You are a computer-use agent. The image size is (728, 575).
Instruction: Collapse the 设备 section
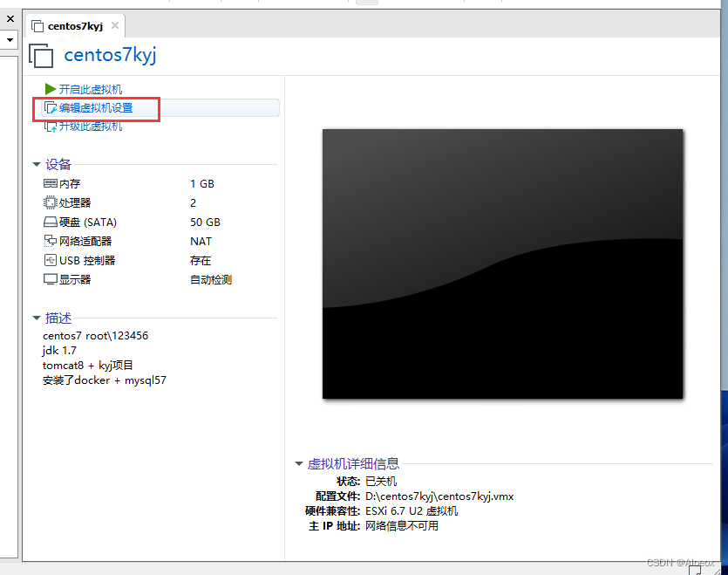click(x=37, y=164)
